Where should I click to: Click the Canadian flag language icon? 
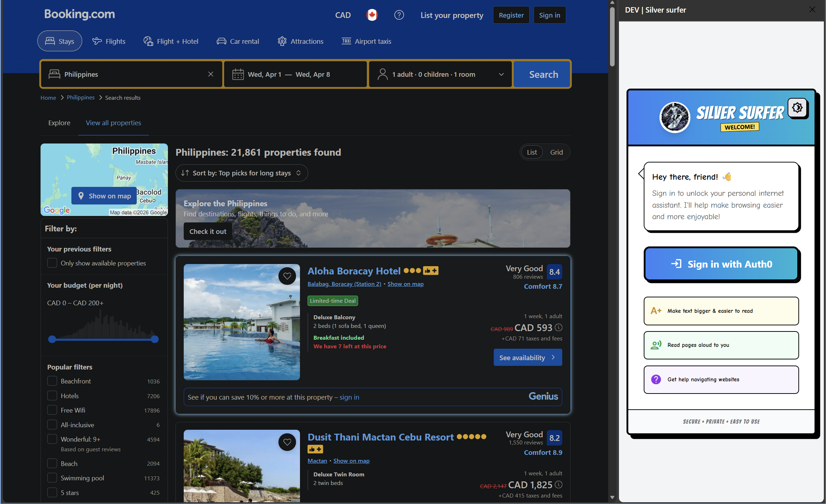tap(372, 15)
